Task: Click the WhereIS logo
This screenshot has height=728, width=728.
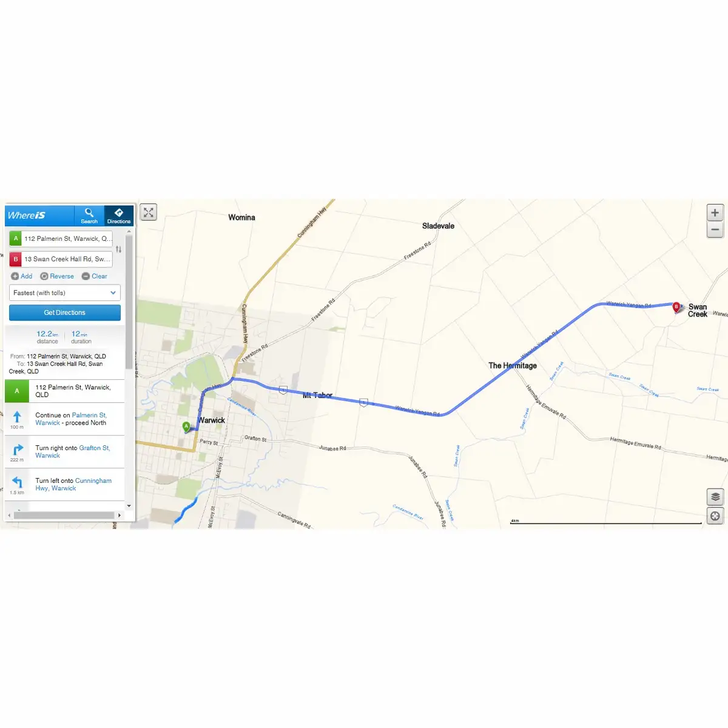Action: [27, 215]
